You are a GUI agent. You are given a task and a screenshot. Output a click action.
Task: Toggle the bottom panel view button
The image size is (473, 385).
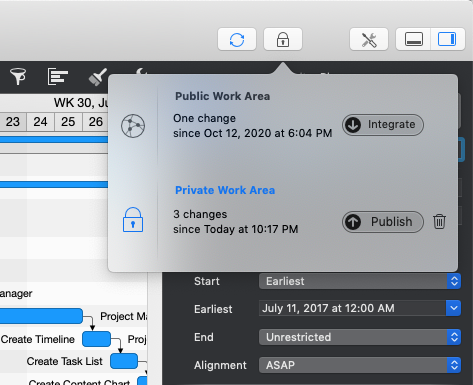tap(413, 39)
